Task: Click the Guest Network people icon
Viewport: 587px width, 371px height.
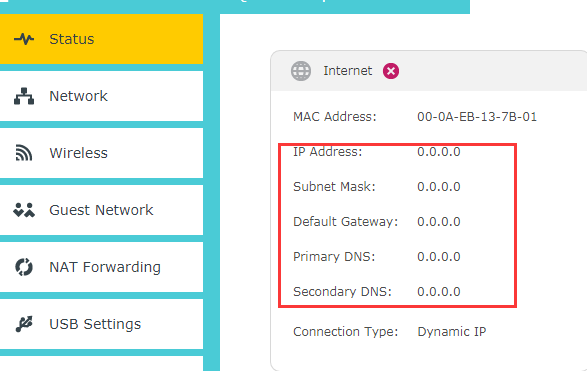Action: (x=24, y=210)
